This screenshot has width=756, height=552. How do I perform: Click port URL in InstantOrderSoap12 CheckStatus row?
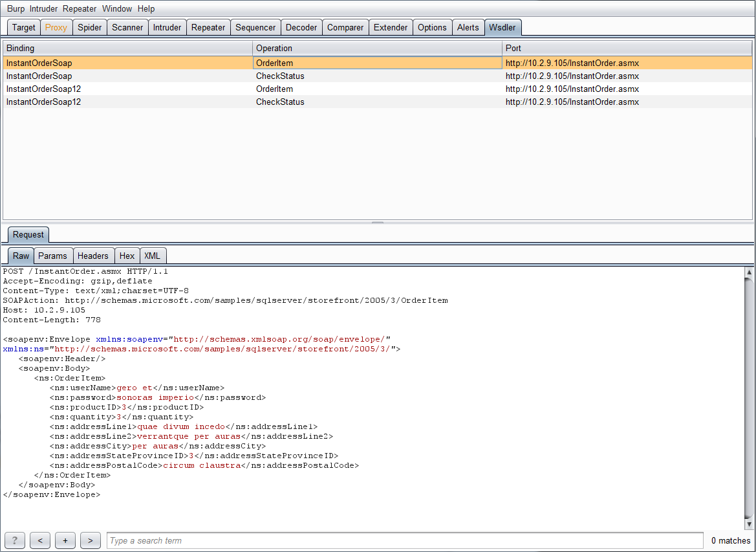pos(572,102)
